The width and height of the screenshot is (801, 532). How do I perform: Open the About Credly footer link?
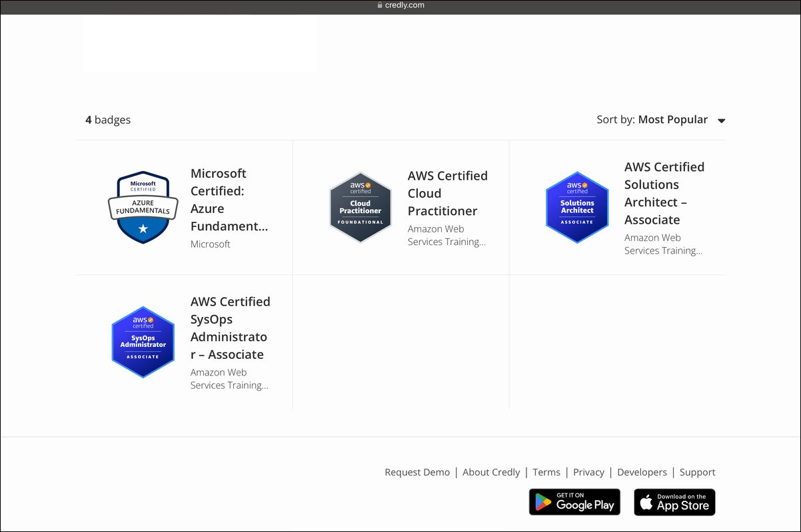[x=491, y=472]
